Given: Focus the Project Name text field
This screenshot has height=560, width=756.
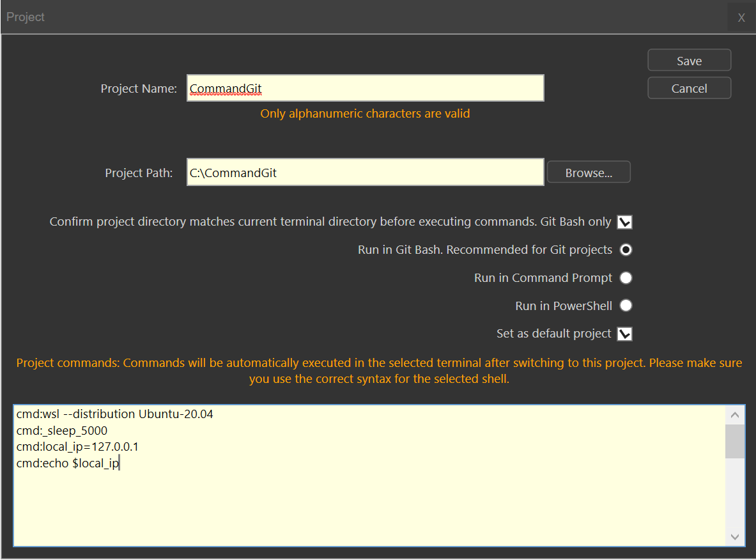Looking at the screenshot, I should [365, 88].
